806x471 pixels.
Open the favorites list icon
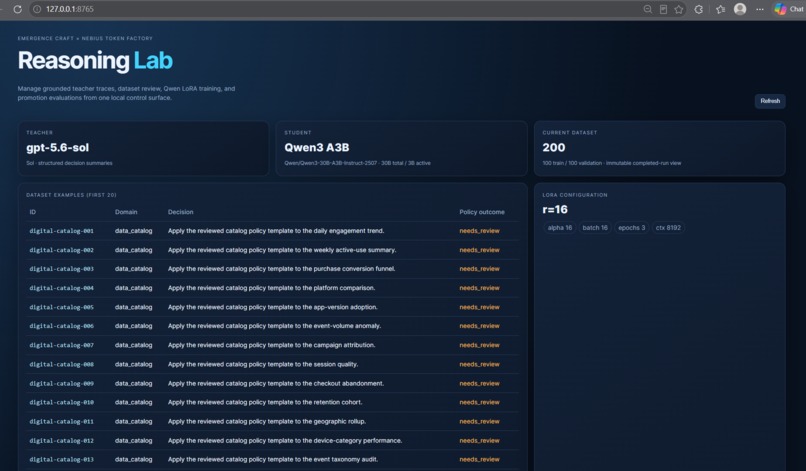[720, 9]
